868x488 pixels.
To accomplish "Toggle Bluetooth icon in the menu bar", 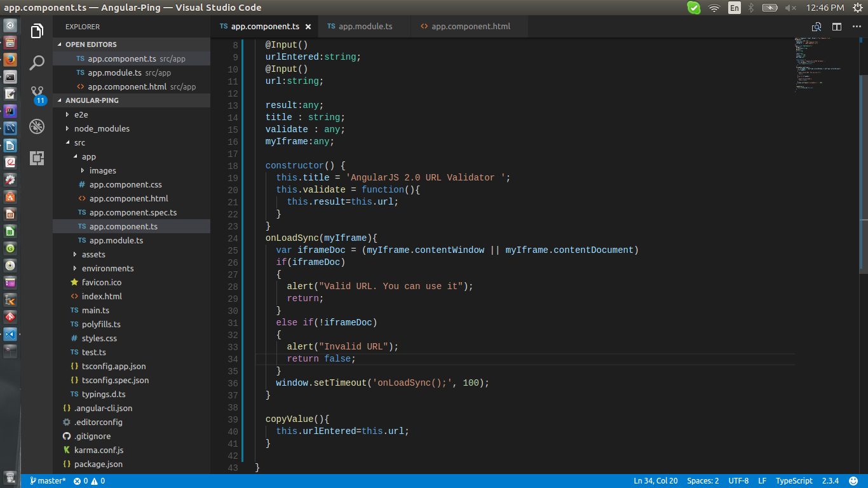I will [752, 8].
